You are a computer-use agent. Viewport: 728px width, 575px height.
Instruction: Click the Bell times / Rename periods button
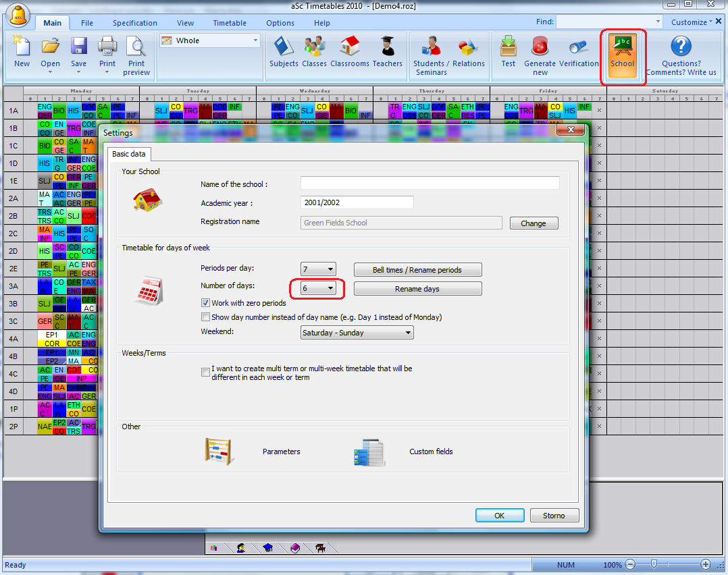click(417, 270)
